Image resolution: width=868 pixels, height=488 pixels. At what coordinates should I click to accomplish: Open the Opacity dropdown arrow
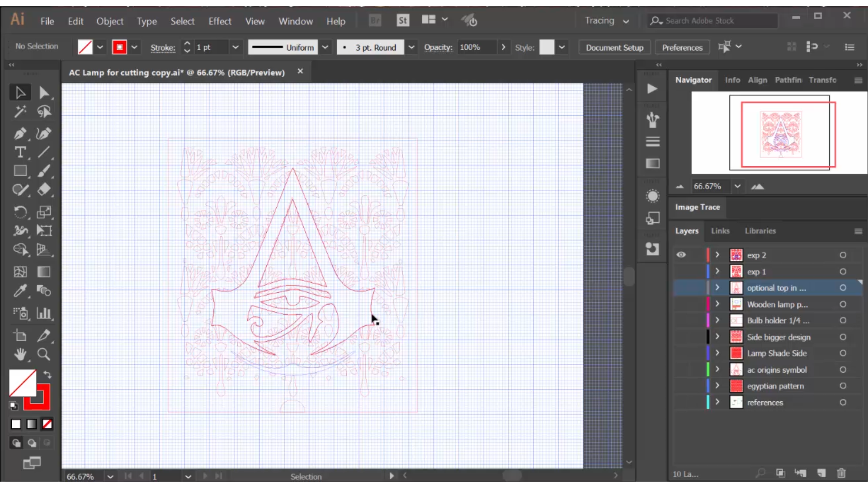(503, 47)
